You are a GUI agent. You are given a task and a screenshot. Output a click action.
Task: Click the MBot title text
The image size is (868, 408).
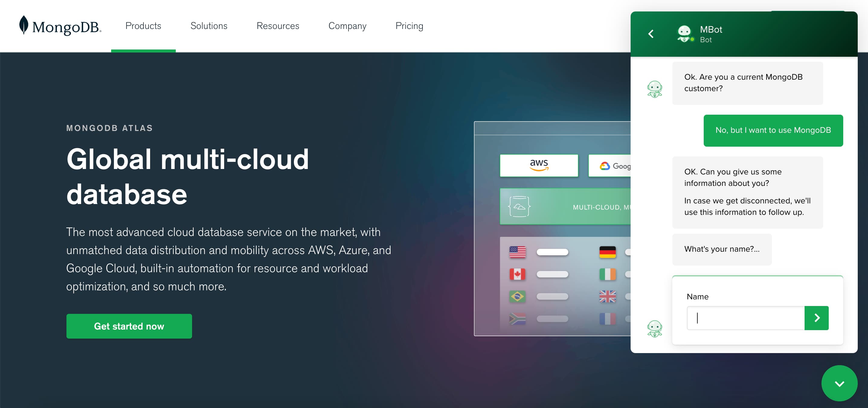pyautogui.click(x=711, y=30)
